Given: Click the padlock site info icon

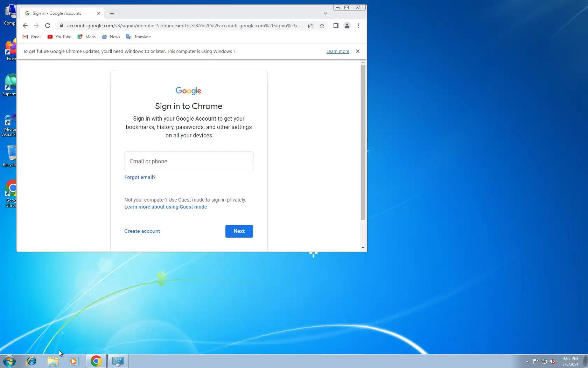Looking at the screenshot, I should [62, 26].
